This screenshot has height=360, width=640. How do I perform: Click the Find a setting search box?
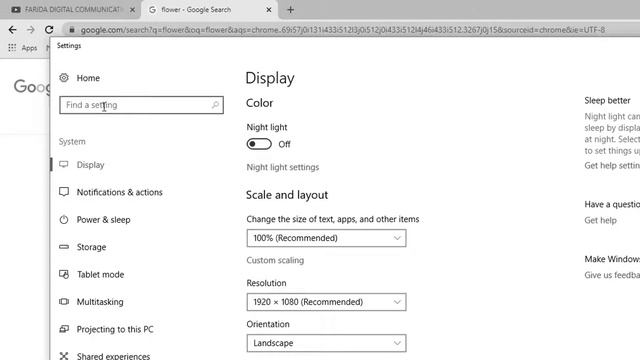tap(141, 105)
